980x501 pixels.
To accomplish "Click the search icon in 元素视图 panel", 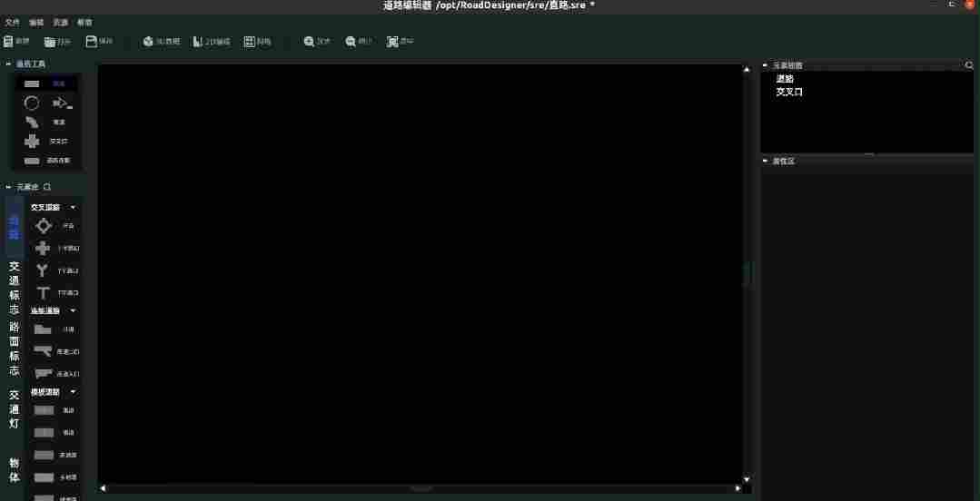I will click(969, 65).
